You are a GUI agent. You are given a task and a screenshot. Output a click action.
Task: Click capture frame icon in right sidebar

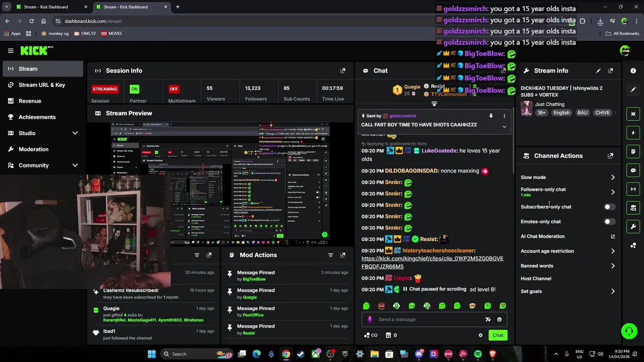633,114
